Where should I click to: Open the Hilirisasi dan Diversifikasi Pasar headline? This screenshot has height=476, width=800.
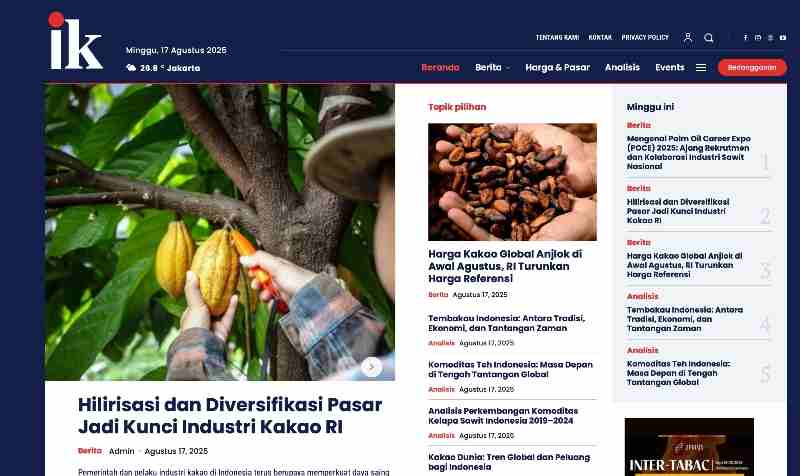click(230, 415)
